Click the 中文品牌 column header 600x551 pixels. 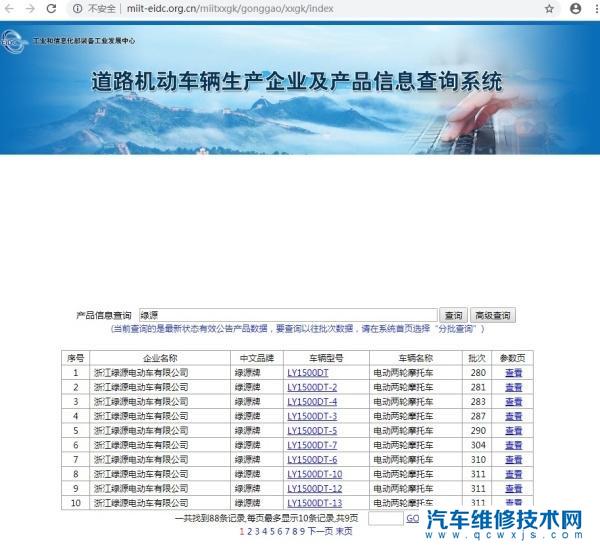[257, 358]
